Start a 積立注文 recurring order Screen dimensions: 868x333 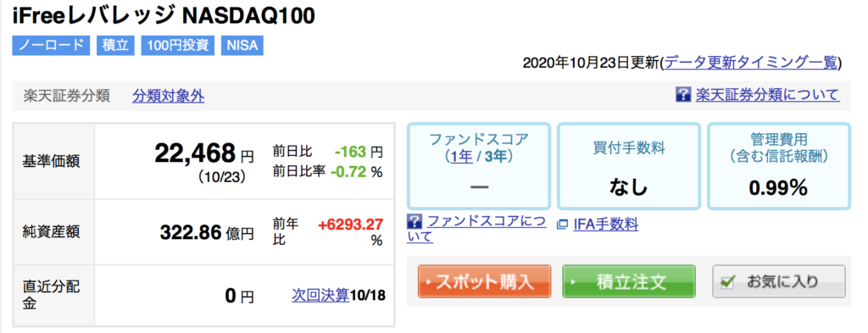point(629,282)
